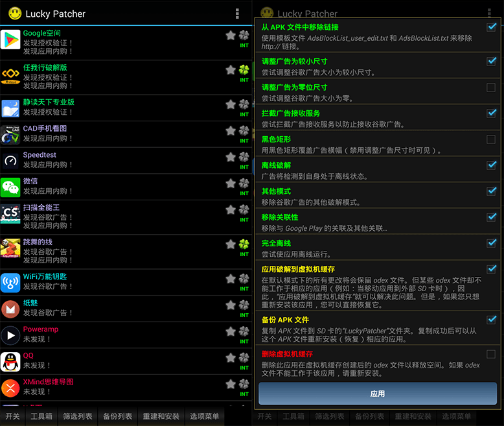The image size is (504, 426).
Task: Tap the Speedtest gauge icon
Action: [10, 161]
